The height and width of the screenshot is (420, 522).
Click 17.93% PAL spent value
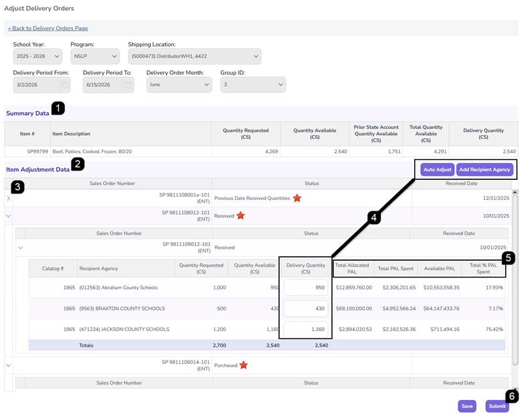click(x=494, y=288)
